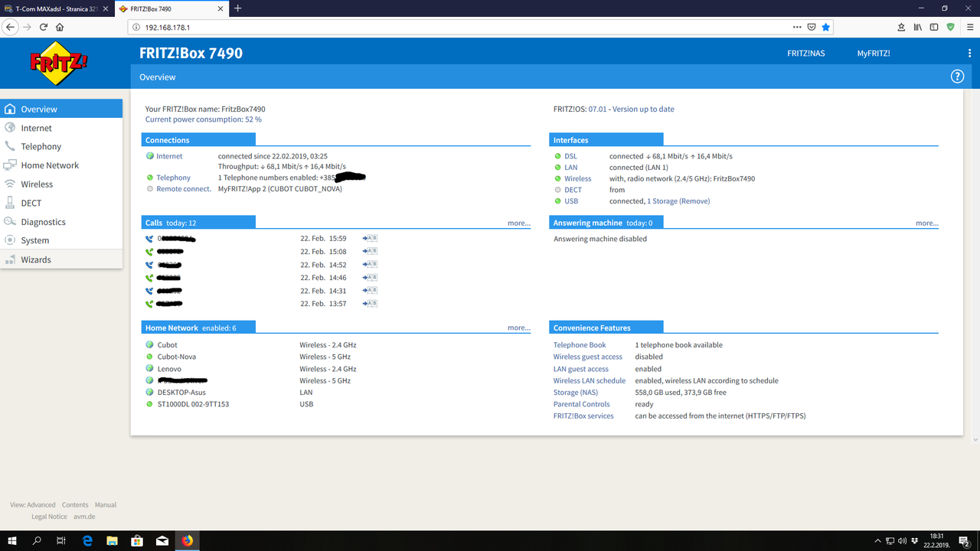Click phonebook icon in the 15:08 call row

tap(370, 251)
